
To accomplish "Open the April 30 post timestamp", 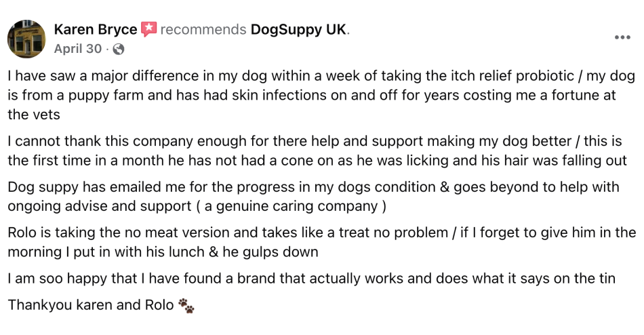I will [x=77, y=49].
